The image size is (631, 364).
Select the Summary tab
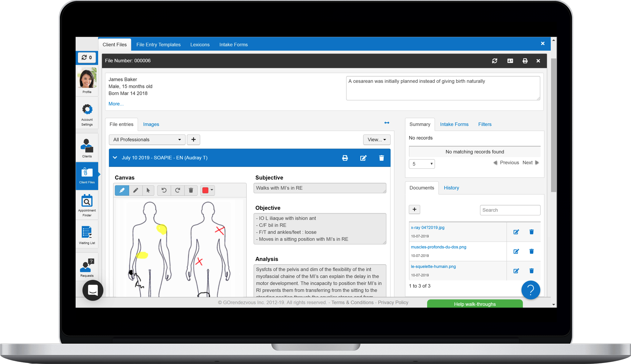(x=420, y=124)
